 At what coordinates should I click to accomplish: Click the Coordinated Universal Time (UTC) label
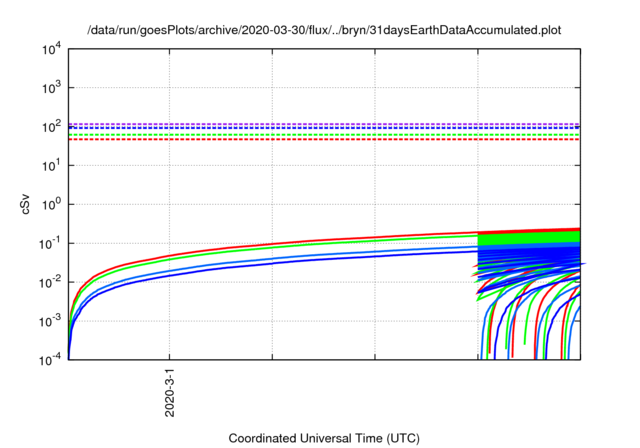324,438
